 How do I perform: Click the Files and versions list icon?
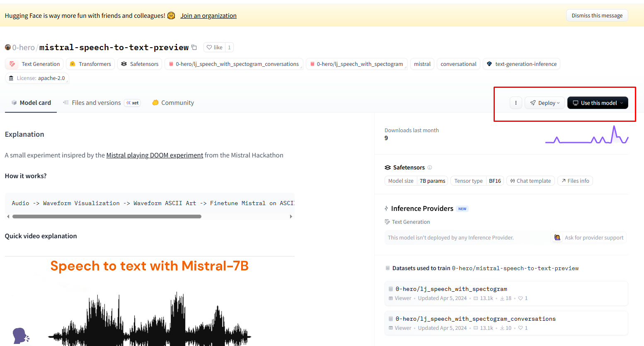65,102
